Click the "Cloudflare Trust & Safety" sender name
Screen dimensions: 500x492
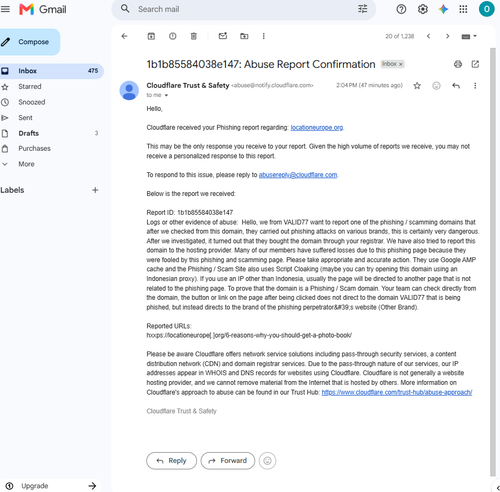click(x=188, y=86)
